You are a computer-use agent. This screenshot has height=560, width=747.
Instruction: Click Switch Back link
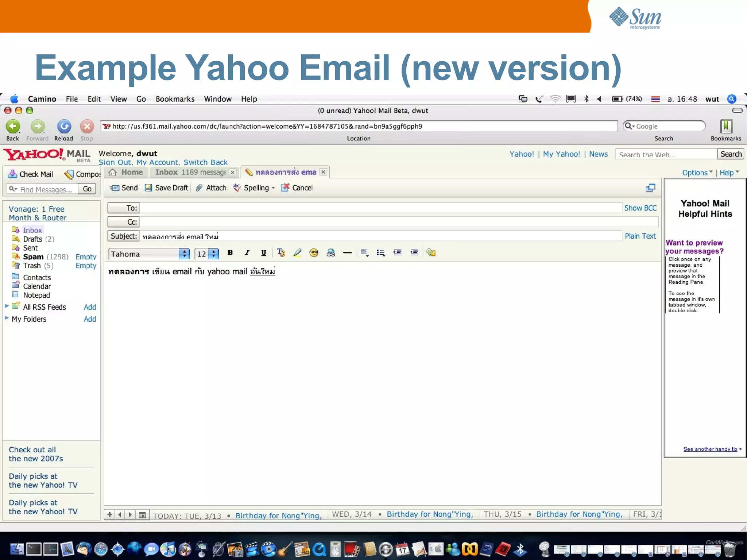click(205, 162)
